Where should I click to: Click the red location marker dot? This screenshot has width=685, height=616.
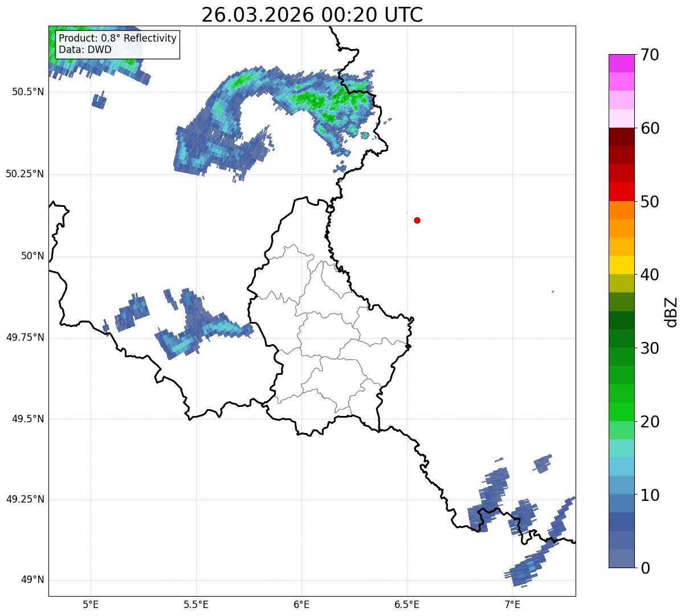[x=417, y=220]
